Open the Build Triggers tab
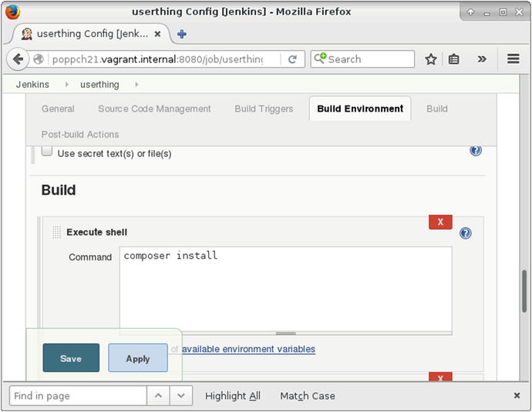532x412 pixels. pos(264,109)
